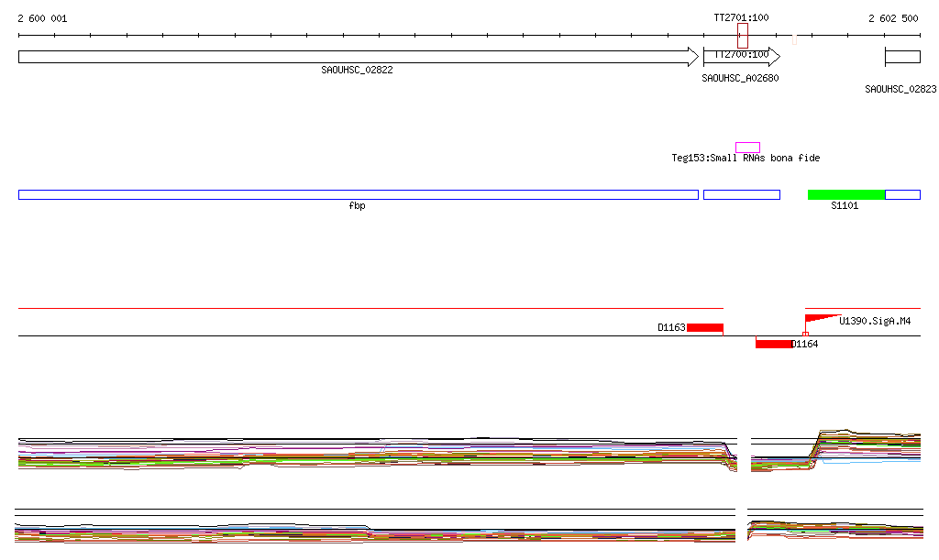
Task: Select the blue-outlined fbp gene bar
Action: coord(358,194)
